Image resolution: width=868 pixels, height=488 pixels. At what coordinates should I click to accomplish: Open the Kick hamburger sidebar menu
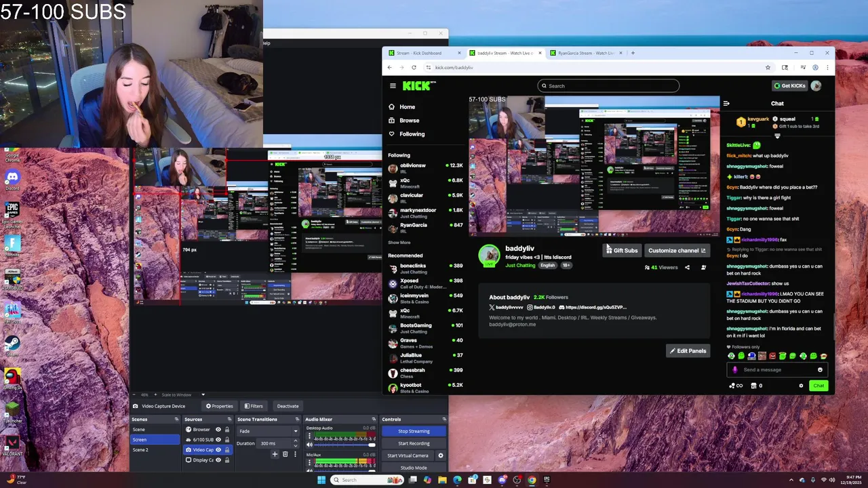coord(393,85)
